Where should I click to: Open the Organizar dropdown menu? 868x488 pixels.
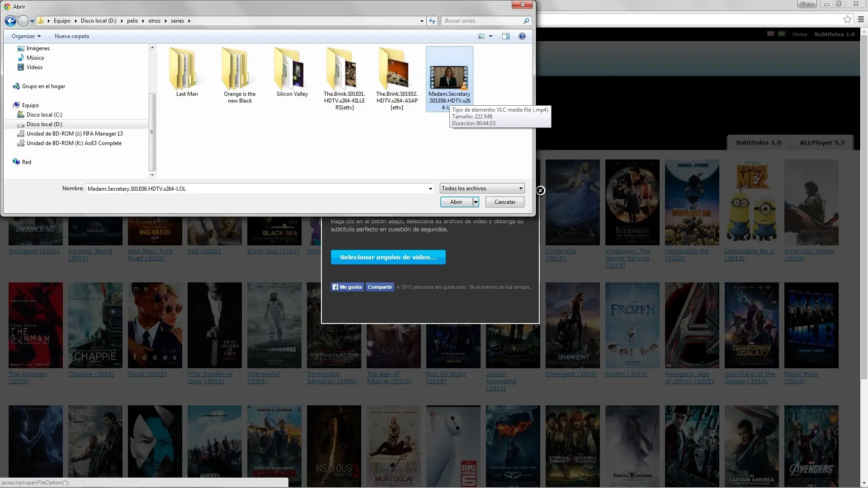(x=26, y=36)
